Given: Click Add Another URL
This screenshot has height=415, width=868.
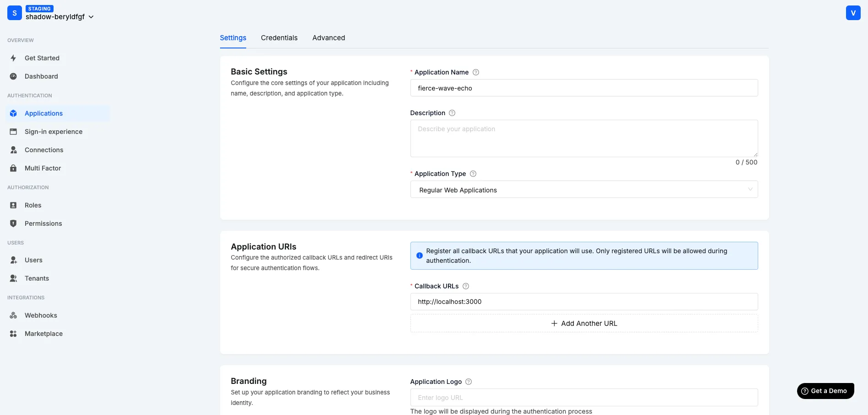Looking at the screenshot, I should [584, 323].
